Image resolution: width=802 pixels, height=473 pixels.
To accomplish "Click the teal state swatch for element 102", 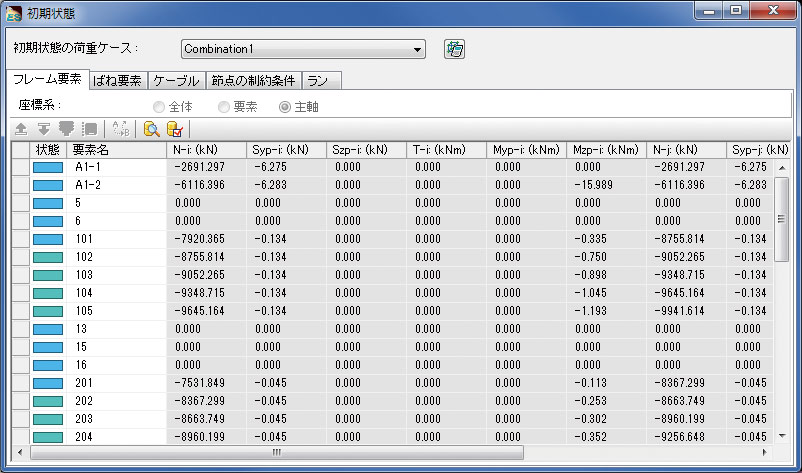I will (x=48, y=257).
